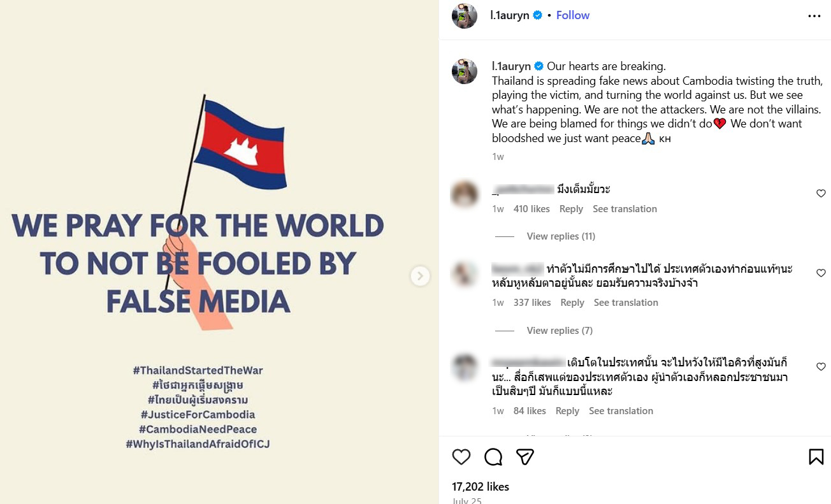Open the first commenter's avatar
The width and height of the screenshot is (831, 504).
[x=465, y=194]
